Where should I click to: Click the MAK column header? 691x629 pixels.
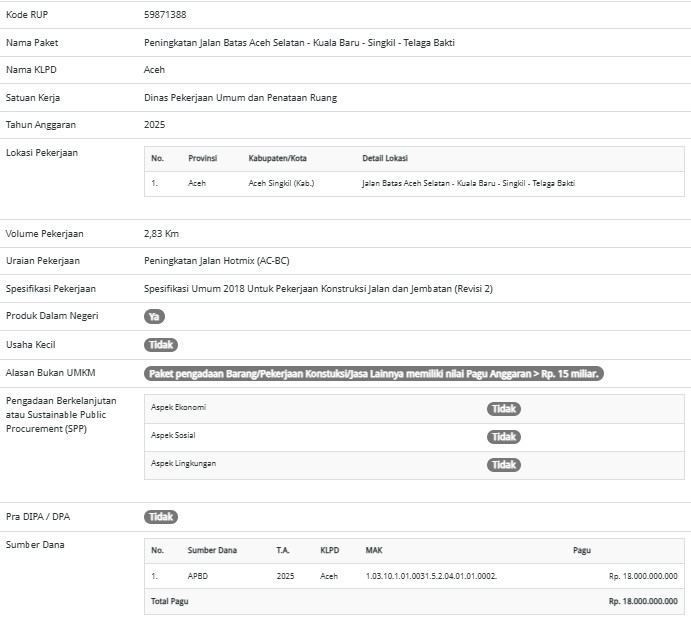click(374, 550)
